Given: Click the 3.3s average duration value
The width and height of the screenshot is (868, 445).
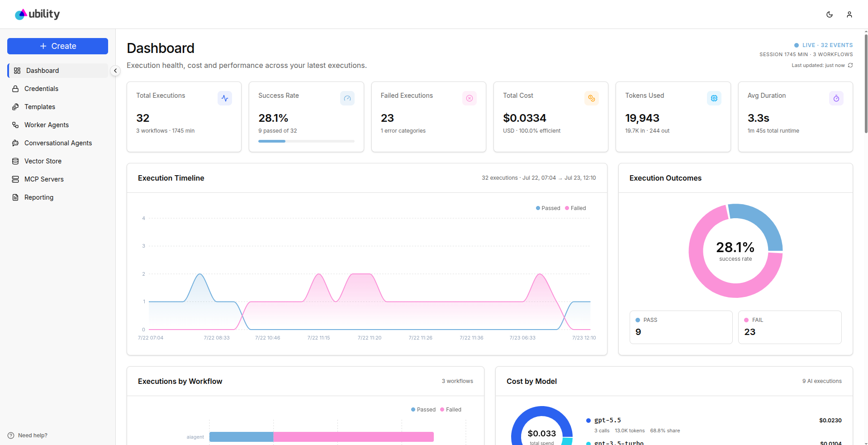Looking at the screenshot, I should pyautogui.click(x=759, y=118).
